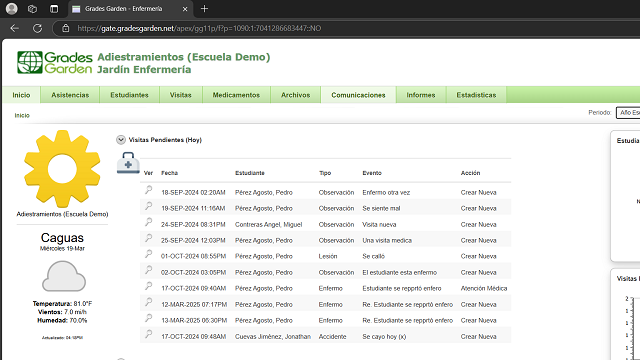Open the tab actions vertical tabs icon
The width and height of the screenshot is (640, 360).
coord(54,9)
